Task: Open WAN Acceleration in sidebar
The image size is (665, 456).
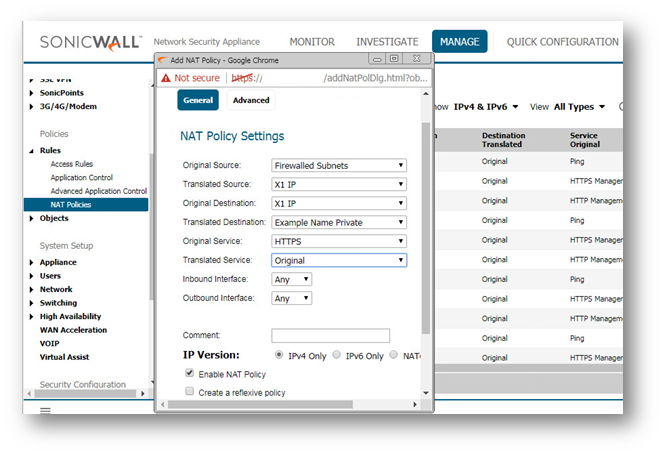Action: pos(73,330)
